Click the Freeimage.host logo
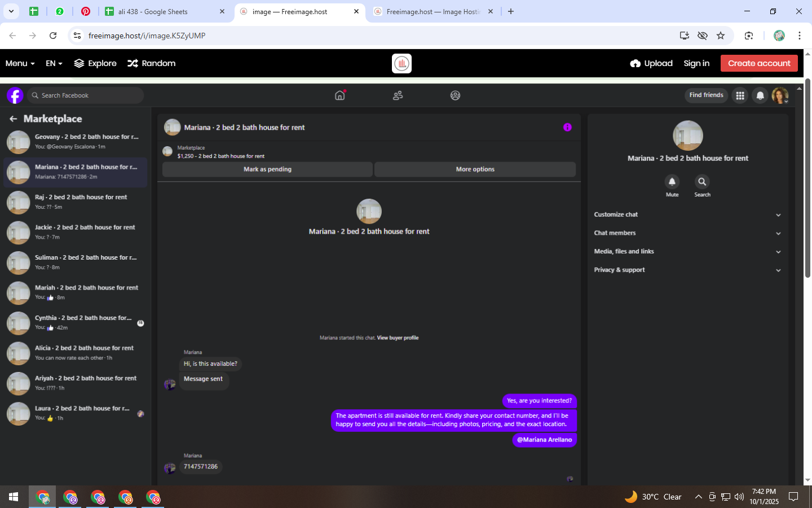The height and width of the screenshot is (508, 812). [401, 63]
